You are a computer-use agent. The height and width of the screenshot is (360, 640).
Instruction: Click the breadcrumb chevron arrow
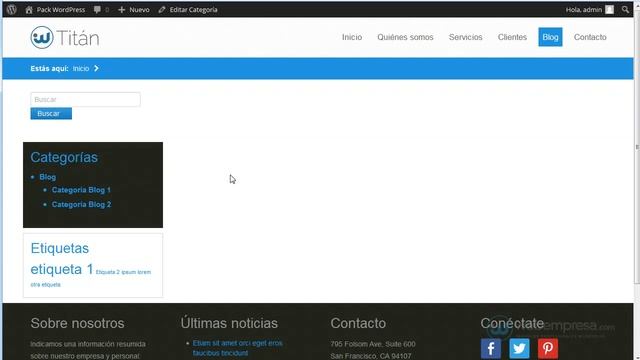(96, 69)
